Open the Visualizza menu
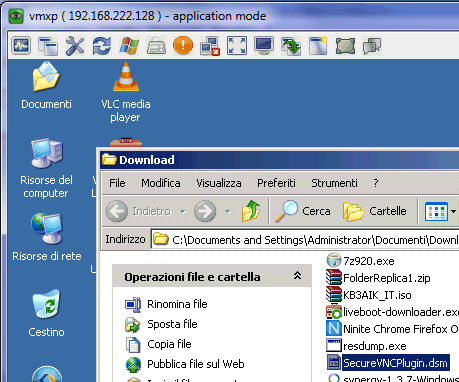 coord(219,183)
